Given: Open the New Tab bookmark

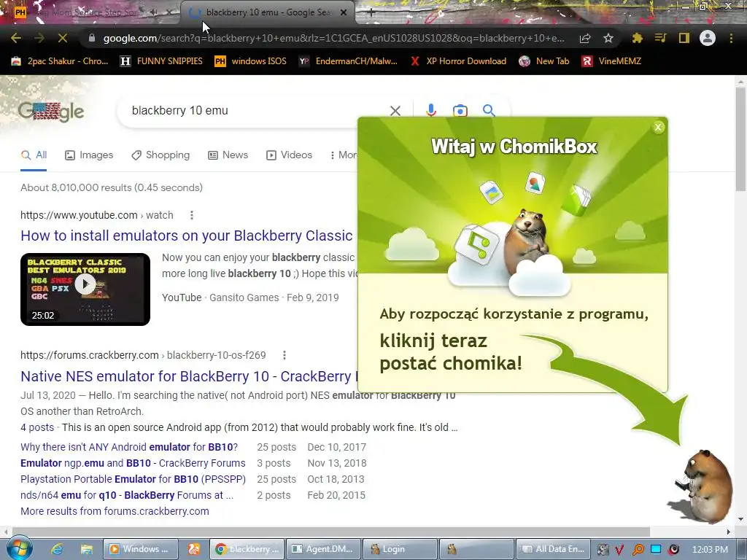Looking at the screenshot, I should pos(544,61).
